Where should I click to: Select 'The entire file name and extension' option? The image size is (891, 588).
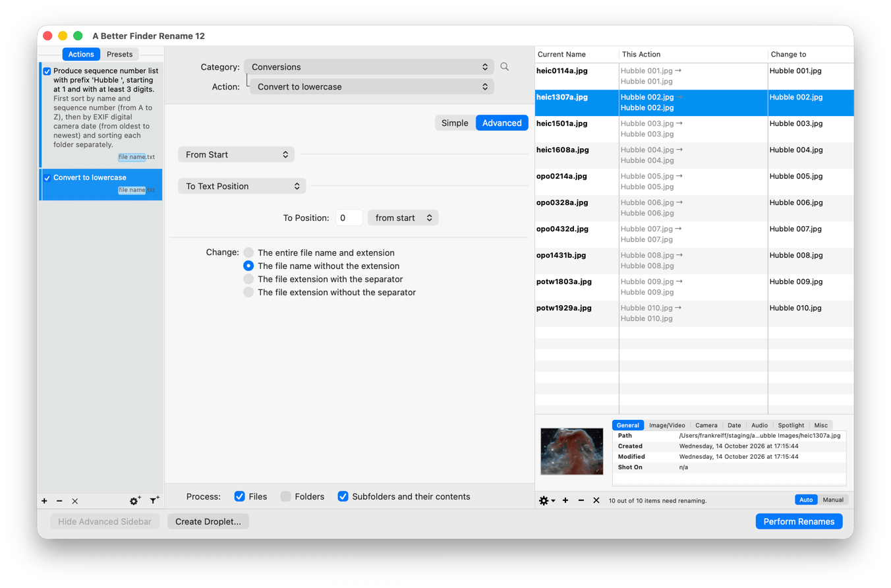(x=248, y=252)
